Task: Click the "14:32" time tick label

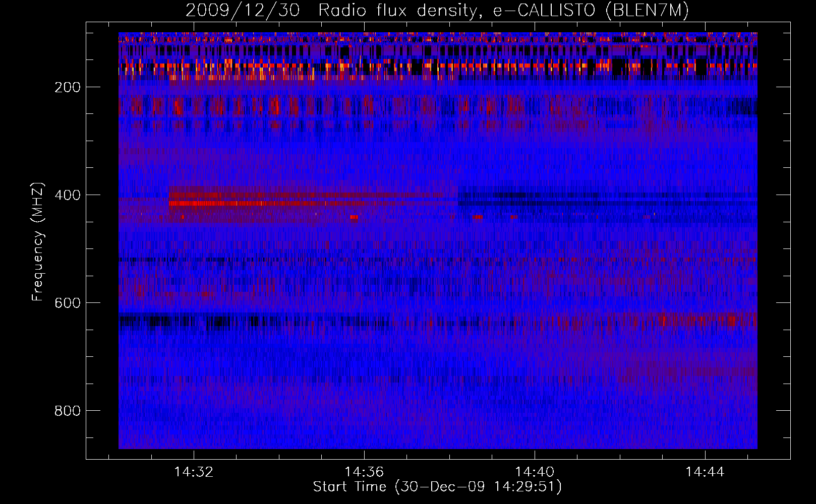Action: tap(194, 472)
